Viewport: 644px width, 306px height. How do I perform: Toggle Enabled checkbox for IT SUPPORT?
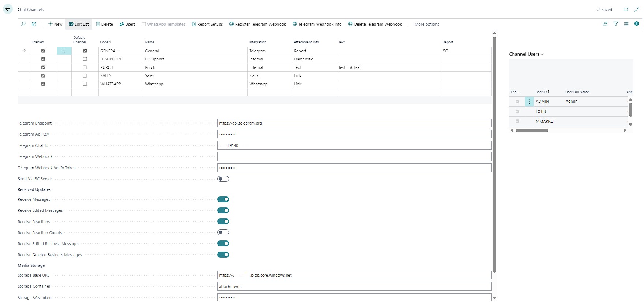tap(43, 59)
